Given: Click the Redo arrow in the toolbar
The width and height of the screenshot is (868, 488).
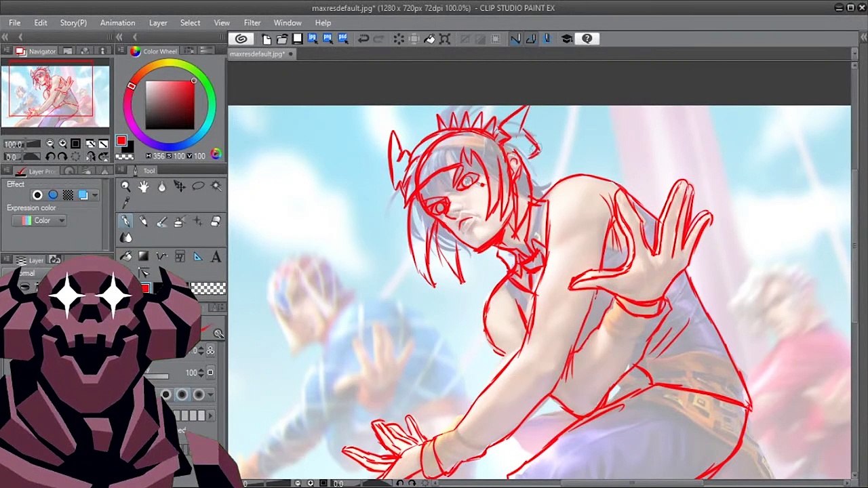Looking at the screenshot, I should [379, 39].
